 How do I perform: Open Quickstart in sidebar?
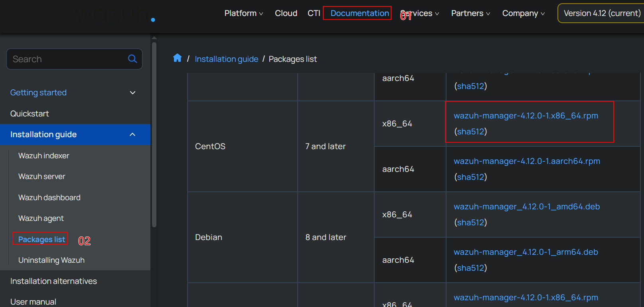(30, 114)
